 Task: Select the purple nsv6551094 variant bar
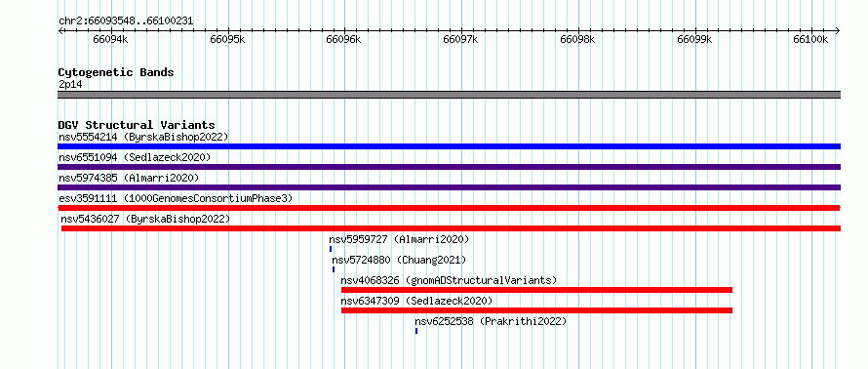(x=449, y=167)
